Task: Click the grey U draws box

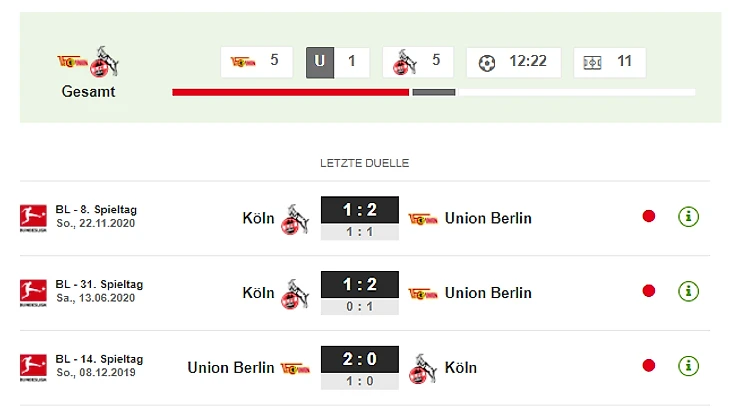Action: (x=319, y=62)
